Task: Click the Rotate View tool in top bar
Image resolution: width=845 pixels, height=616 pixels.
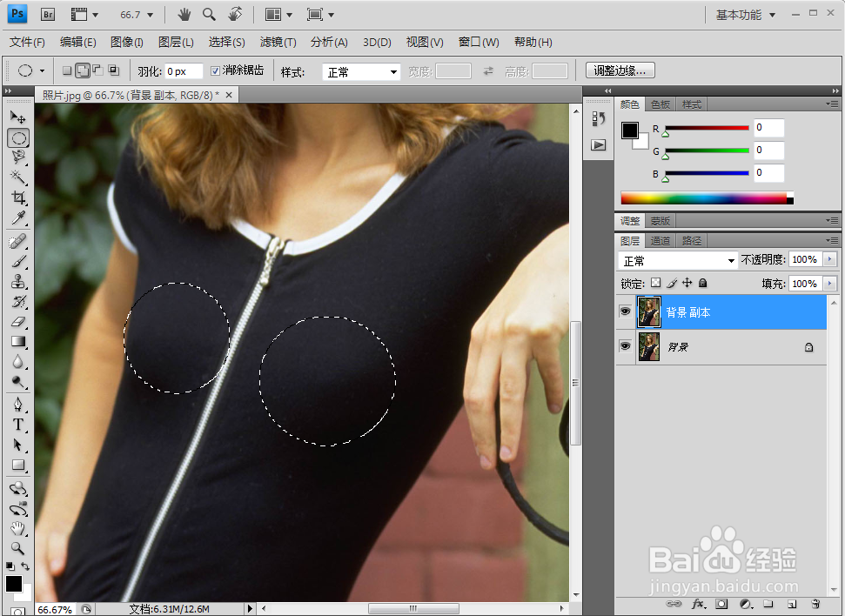Action: (235, 15)
